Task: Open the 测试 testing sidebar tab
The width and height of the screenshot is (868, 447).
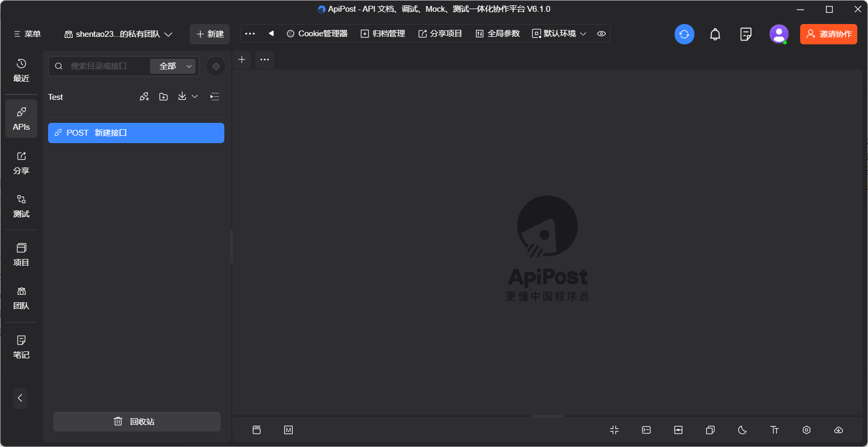Action: [21, 206]
